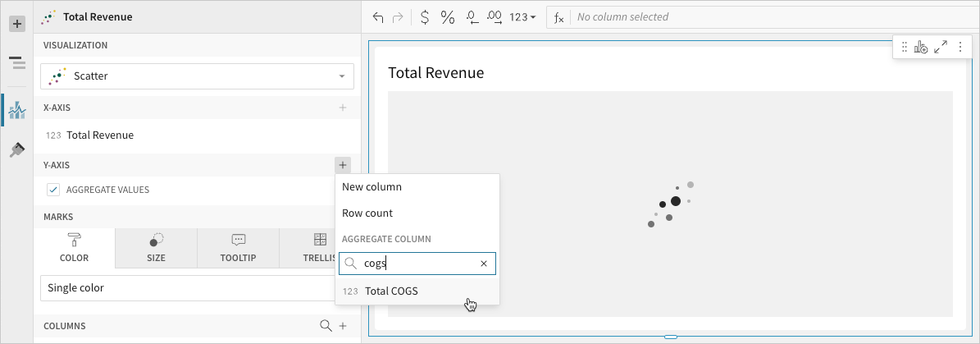Open the 123 number format dropdown
The height and width of the screenshot is (344, 980).
tap(522, 17)
